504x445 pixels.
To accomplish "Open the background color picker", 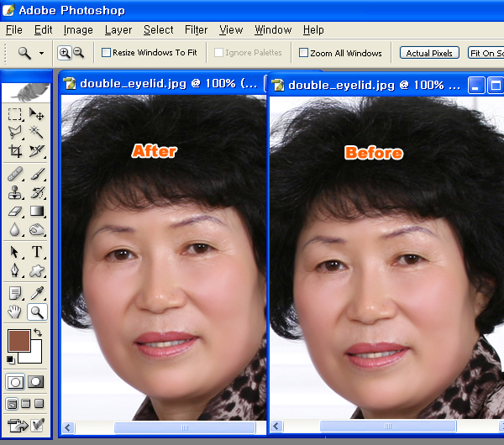I will pos(35,355).
